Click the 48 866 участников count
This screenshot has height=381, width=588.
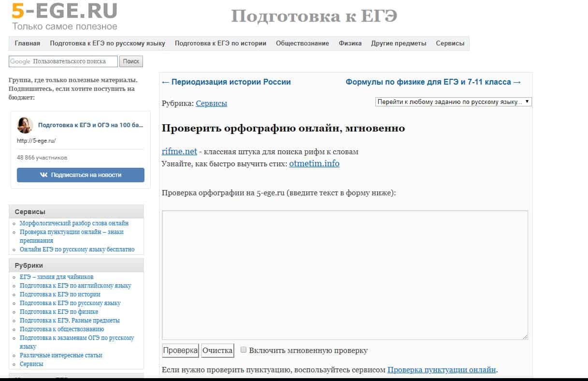coord(42,158)
